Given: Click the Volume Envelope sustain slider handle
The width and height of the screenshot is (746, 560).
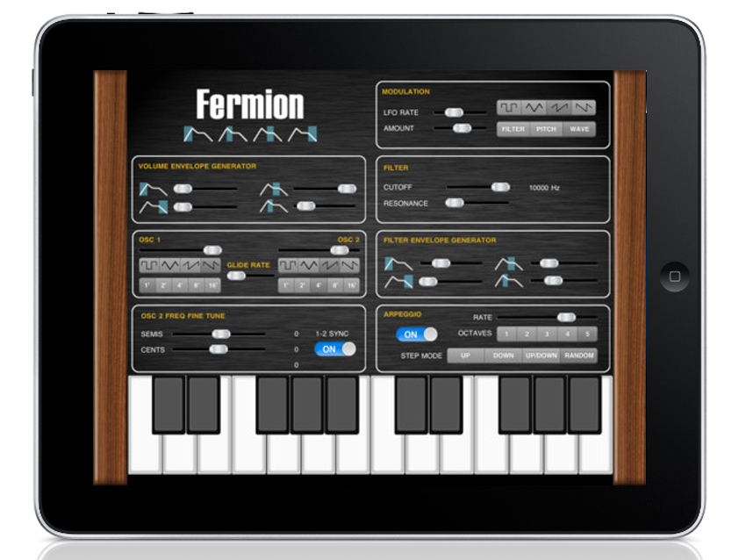Looking at the screenshot, I should [x=347, y=189].
